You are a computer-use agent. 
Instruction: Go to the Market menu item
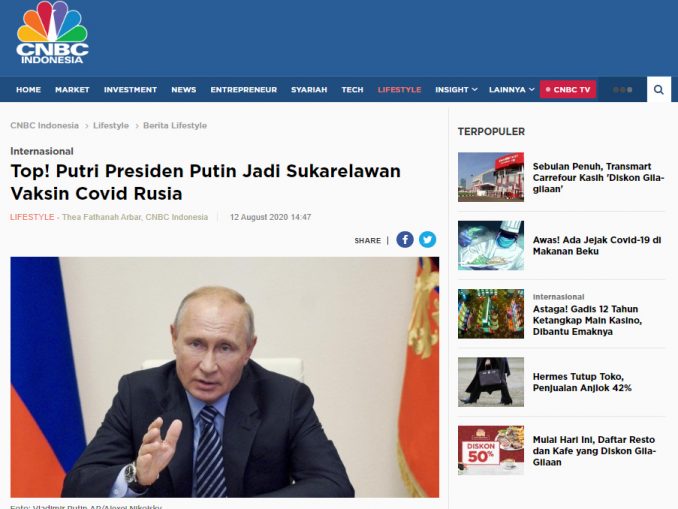tap(72, 90)
